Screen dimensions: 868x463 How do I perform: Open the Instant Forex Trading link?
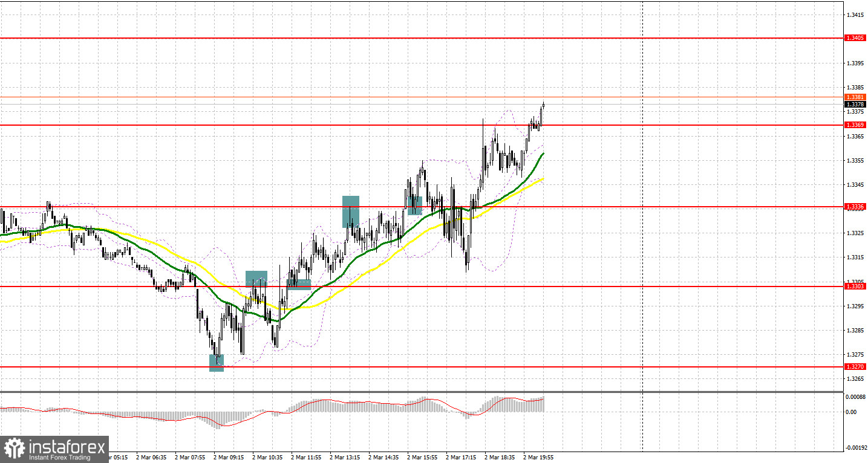(x=59, y=457)
